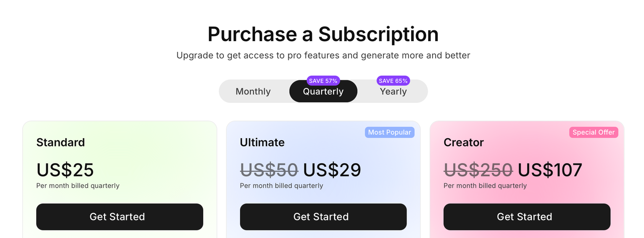Click the Purchase a Subscription heading
644x238 pixels.
[323, 34]
